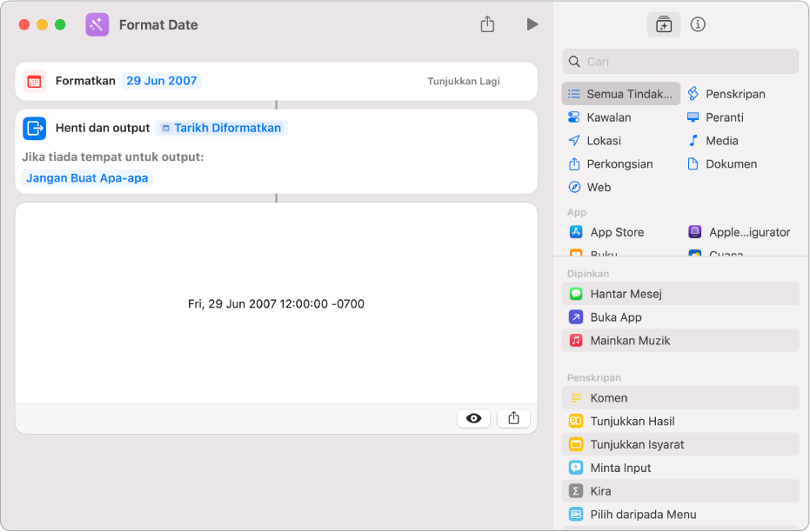This screenshot has height=532, width=810.
Task: Select the Tarikh Diformatkan variable token
Action: pos(222,128)
